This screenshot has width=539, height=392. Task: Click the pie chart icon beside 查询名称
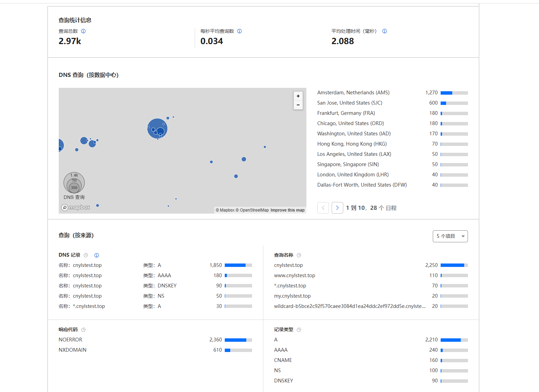(299, 255)
